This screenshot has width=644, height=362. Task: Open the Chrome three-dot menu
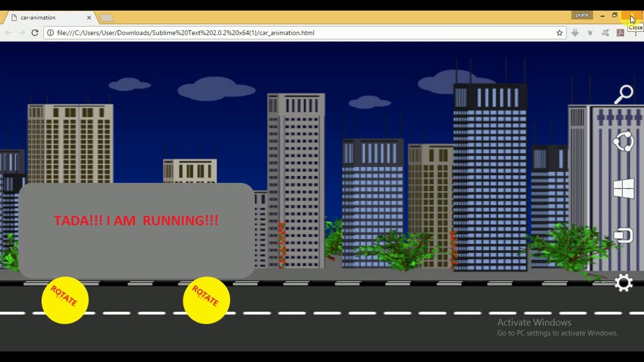coord(635,33)
